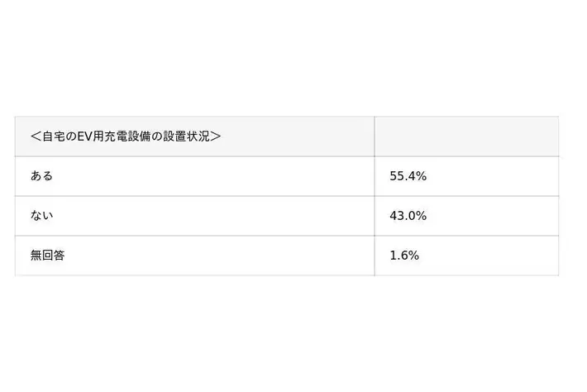Select the 43.0% value

pos(408,216)
